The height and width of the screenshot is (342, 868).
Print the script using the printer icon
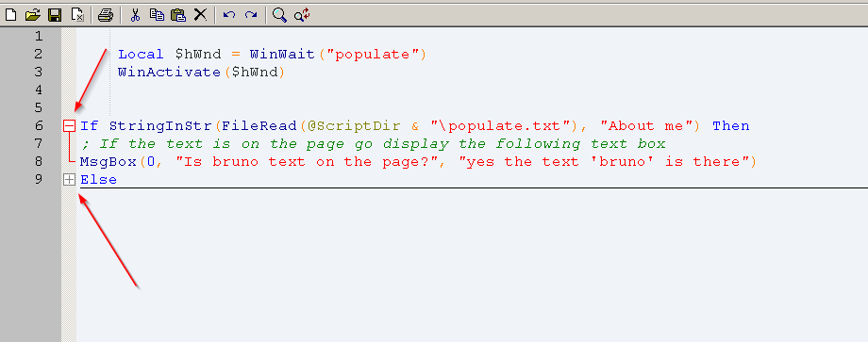105,15
